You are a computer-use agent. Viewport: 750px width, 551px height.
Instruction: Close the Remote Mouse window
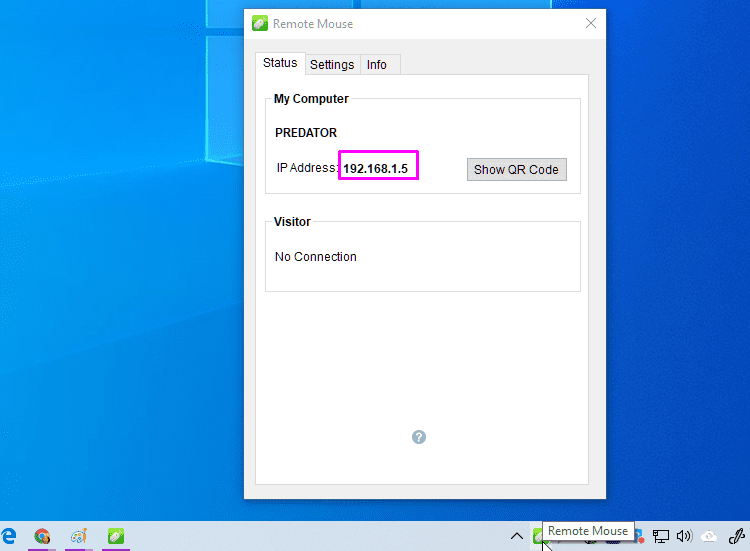coord(591,23)
